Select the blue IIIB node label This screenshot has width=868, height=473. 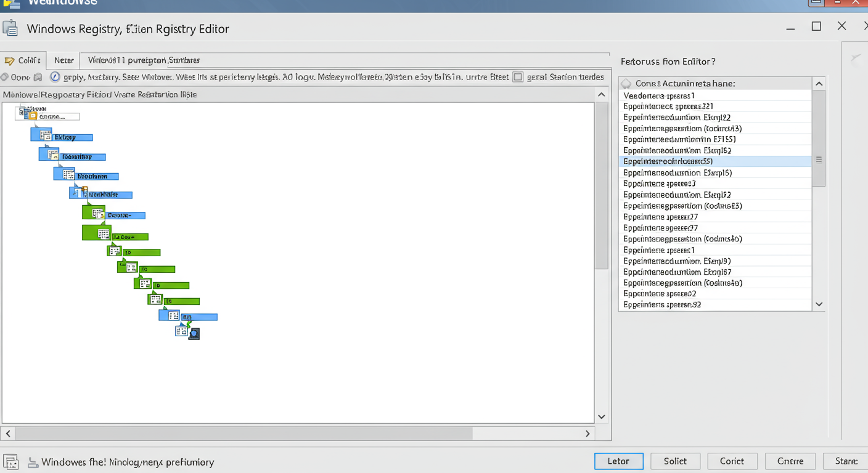[x=199, y=317]
